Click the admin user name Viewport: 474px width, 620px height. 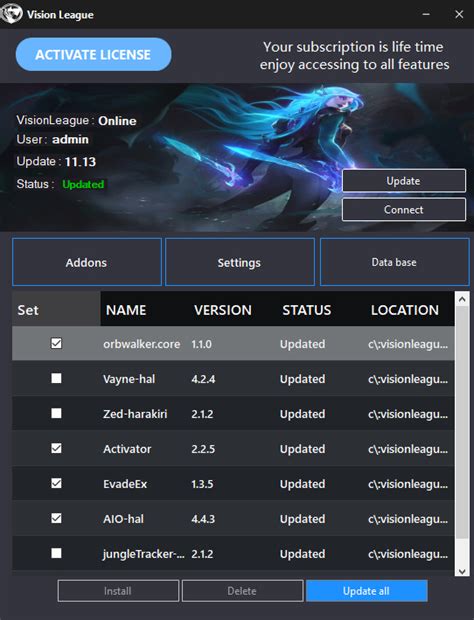pyautogui.click(x=70, y=139)
